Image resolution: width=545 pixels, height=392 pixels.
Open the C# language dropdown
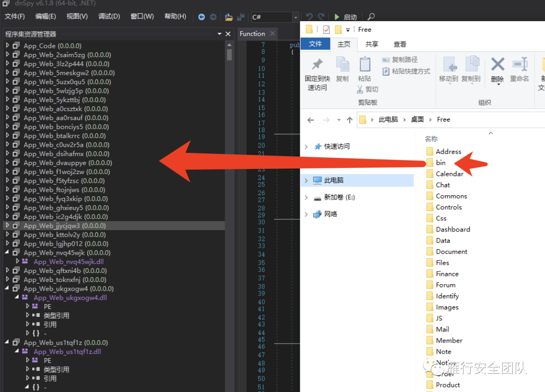pyautogui.click(x=295, y=17)
